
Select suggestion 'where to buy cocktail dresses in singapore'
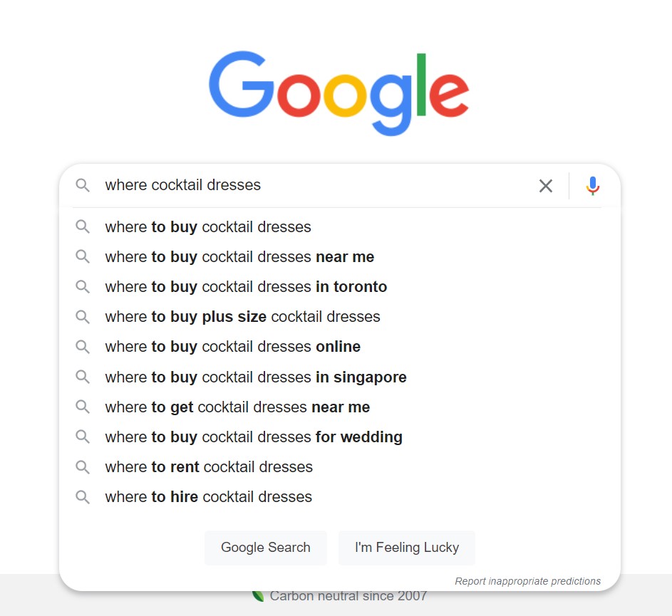(x=255, y=377)
